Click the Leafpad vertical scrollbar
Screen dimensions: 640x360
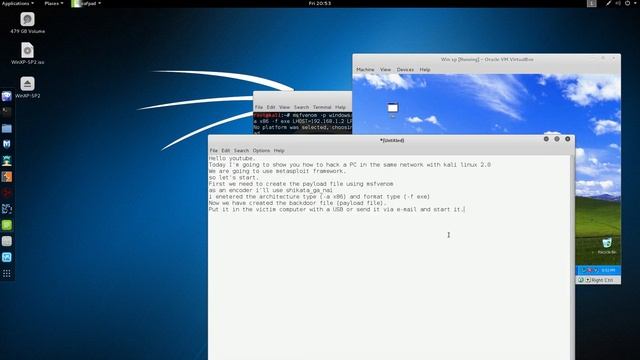(x=572, y=257)
